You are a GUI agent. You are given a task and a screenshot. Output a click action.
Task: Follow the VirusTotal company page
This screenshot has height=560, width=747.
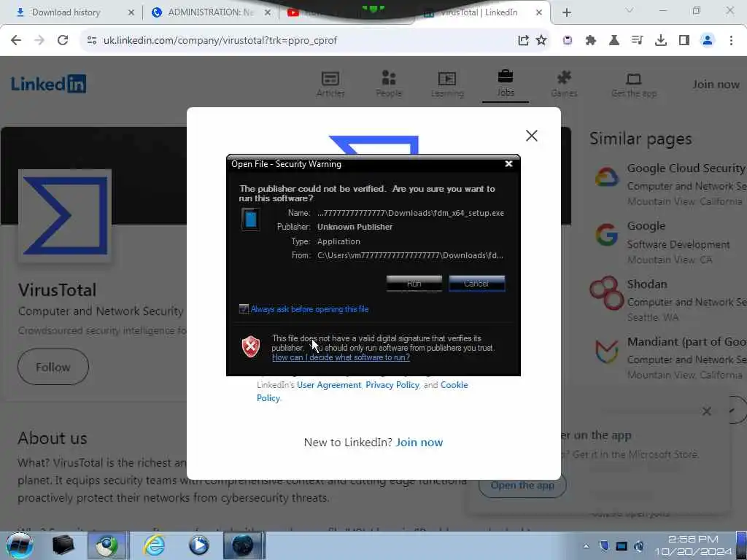click(53, 367)
